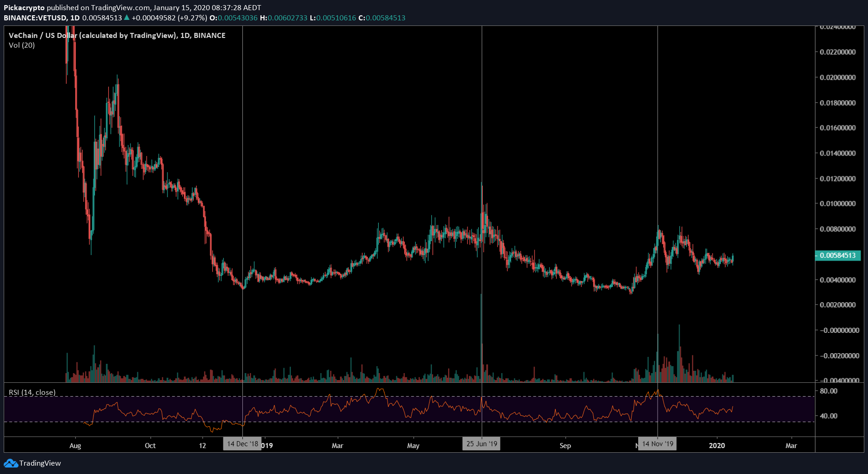This screenshot has height=474, width=868.
Task: Click the high price value H:0.00602733
Action: click(283, 18)
